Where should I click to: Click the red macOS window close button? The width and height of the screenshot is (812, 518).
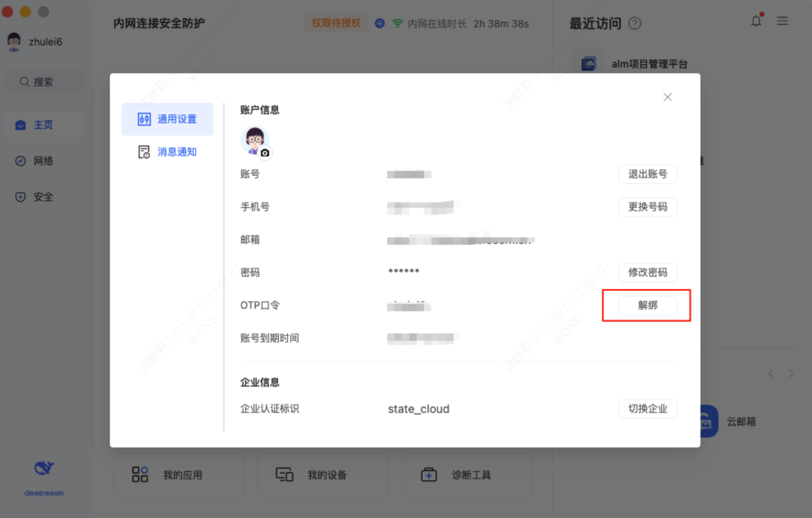point(8,11)
